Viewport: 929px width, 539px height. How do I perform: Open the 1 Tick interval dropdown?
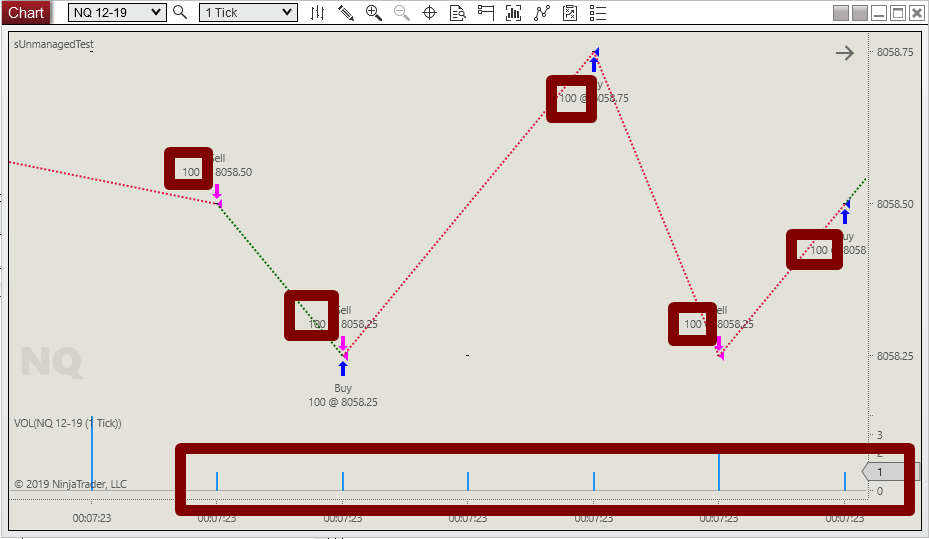(248, 12)
